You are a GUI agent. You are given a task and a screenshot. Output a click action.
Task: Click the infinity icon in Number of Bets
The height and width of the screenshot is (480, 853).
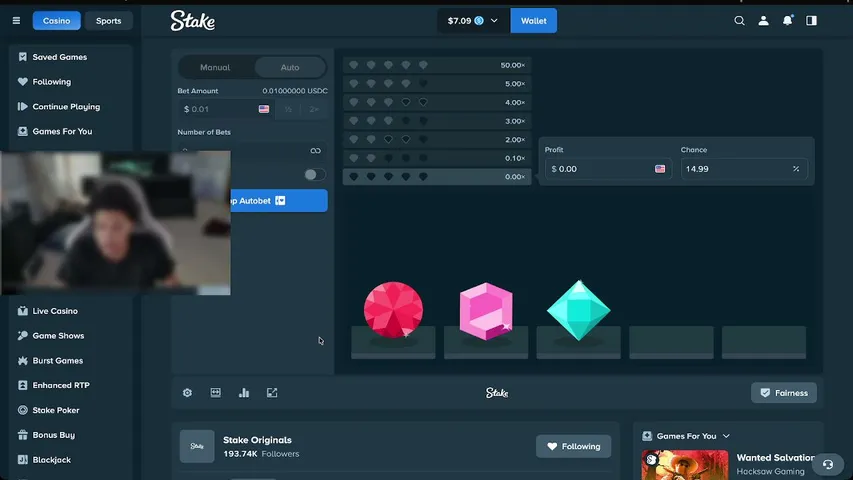coord(316,151)
